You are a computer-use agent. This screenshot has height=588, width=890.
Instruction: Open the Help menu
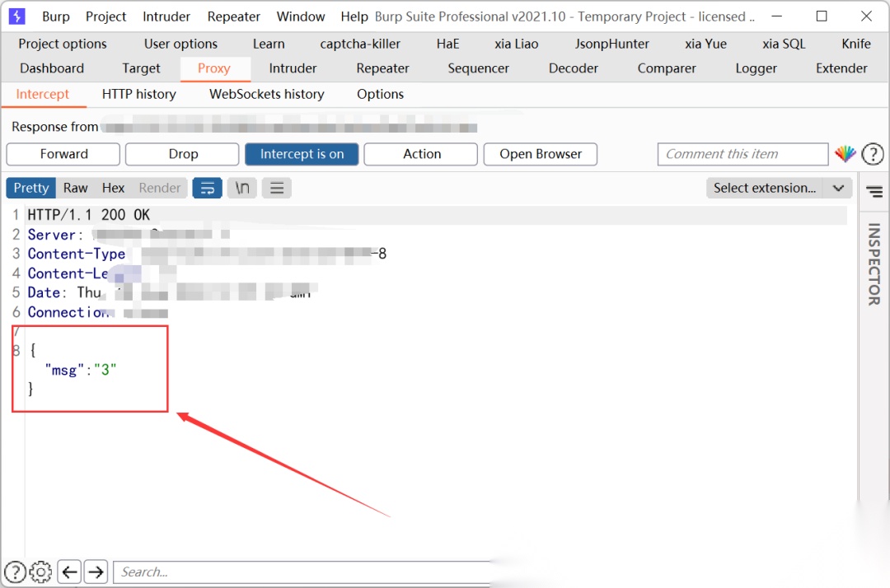354,17
